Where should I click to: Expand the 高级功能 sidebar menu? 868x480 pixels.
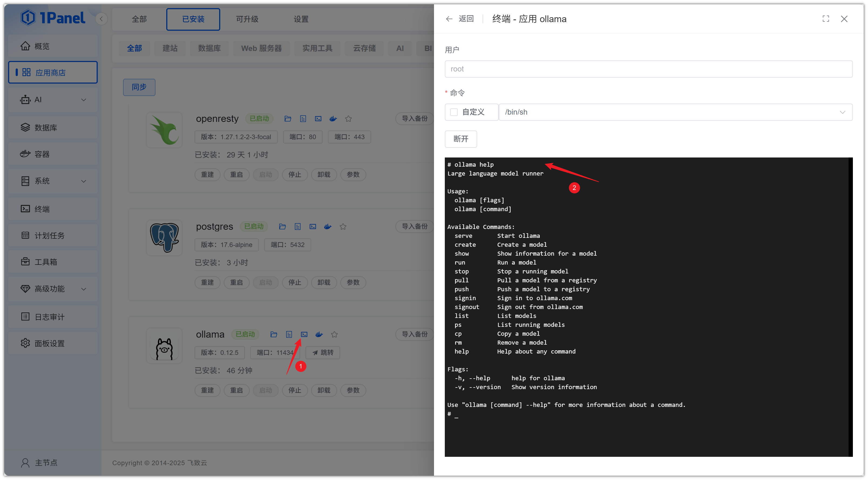coord(53,289)
